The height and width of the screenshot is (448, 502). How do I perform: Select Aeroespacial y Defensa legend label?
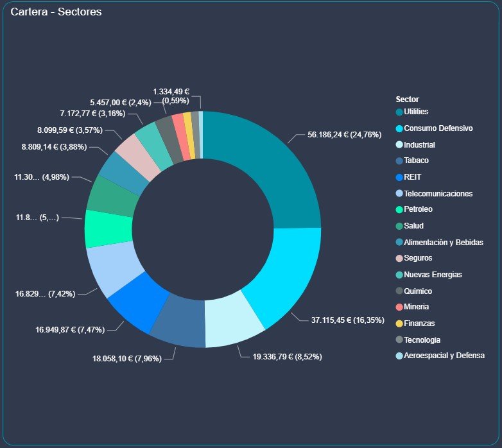(x=444, y=356)
